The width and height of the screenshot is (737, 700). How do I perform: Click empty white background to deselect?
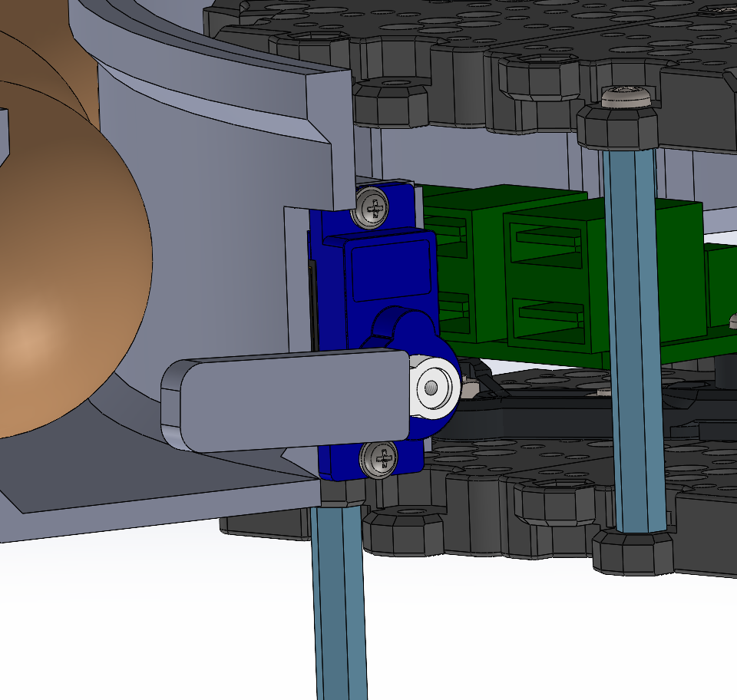tap(154, 629)
